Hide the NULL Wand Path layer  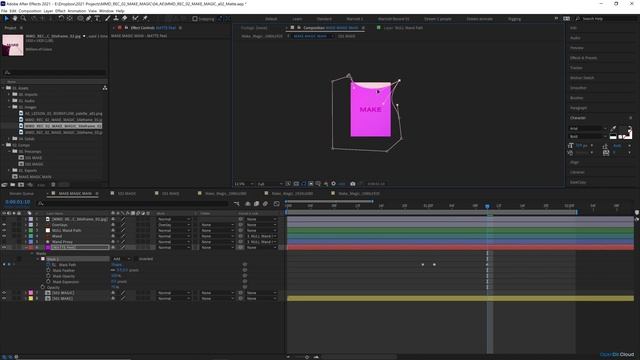click(x=4, y=231)
